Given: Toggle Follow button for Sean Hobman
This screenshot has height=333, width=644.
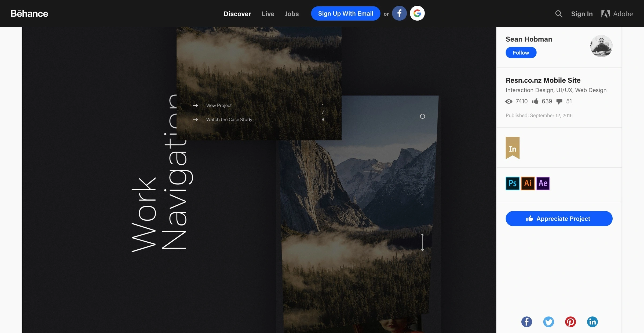Looking at the screenshot, I should tap(521, 52).
